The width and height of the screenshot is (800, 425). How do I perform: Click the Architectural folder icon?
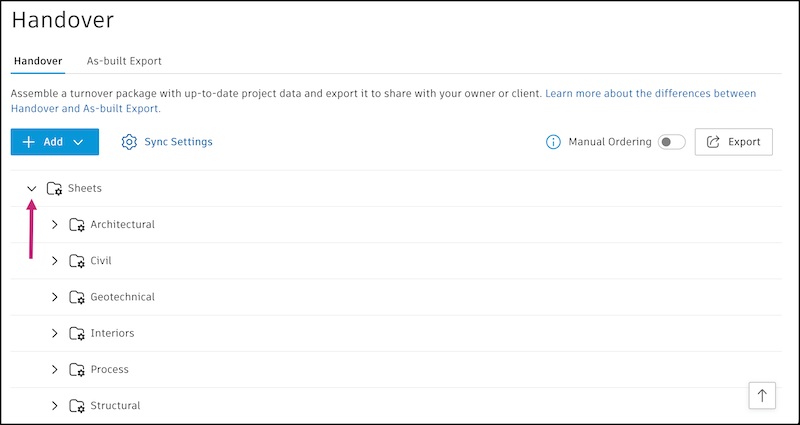78,225
